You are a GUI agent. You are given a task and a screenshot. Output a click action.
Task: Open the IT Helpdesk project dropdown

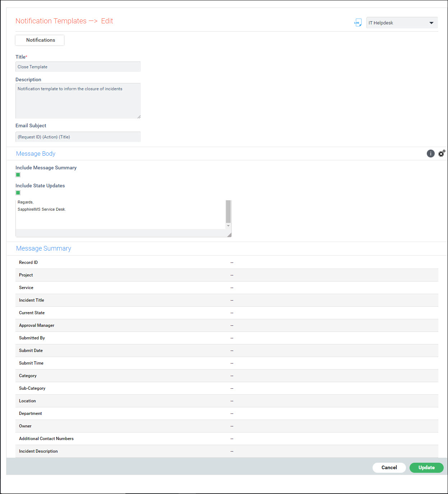click(x=402, y=23)
